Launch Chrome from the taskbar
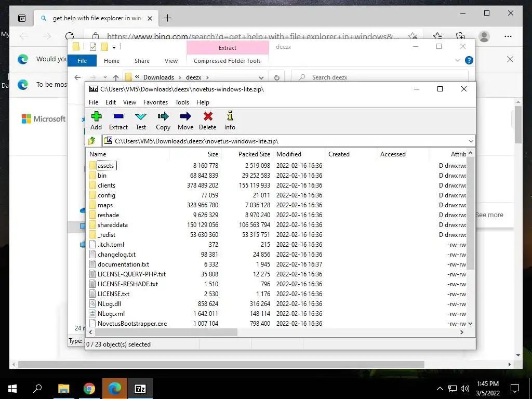532x399 pixels. (89, 389)
